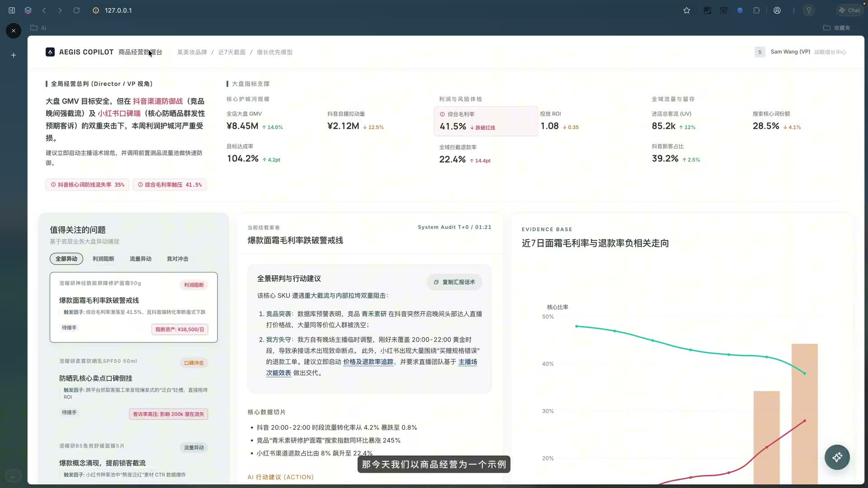Click the browser profile avatar icon

coord(777,10)
